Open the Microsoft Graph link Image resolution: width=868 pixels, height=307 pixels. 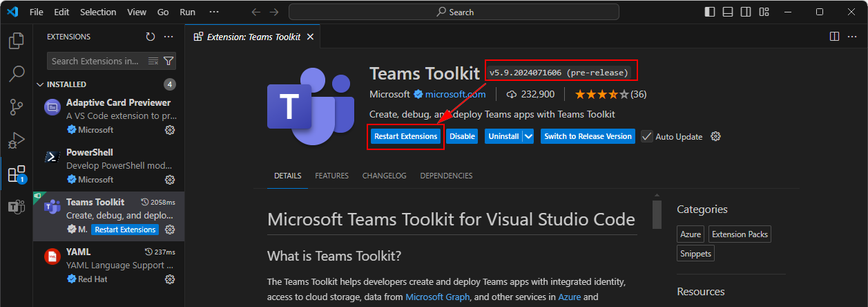[437, 297]
